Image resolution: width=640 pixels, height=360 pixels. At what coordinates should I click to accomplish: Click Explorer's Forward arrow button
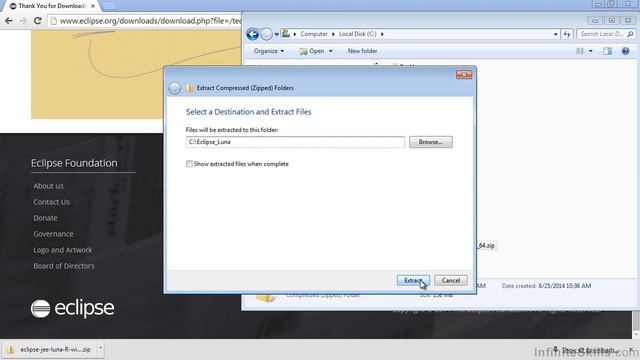267,34
